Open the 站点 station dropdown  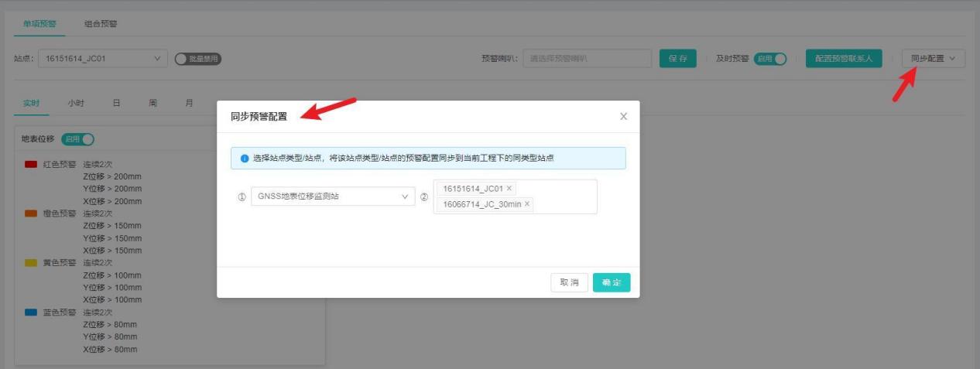[102, 59]
